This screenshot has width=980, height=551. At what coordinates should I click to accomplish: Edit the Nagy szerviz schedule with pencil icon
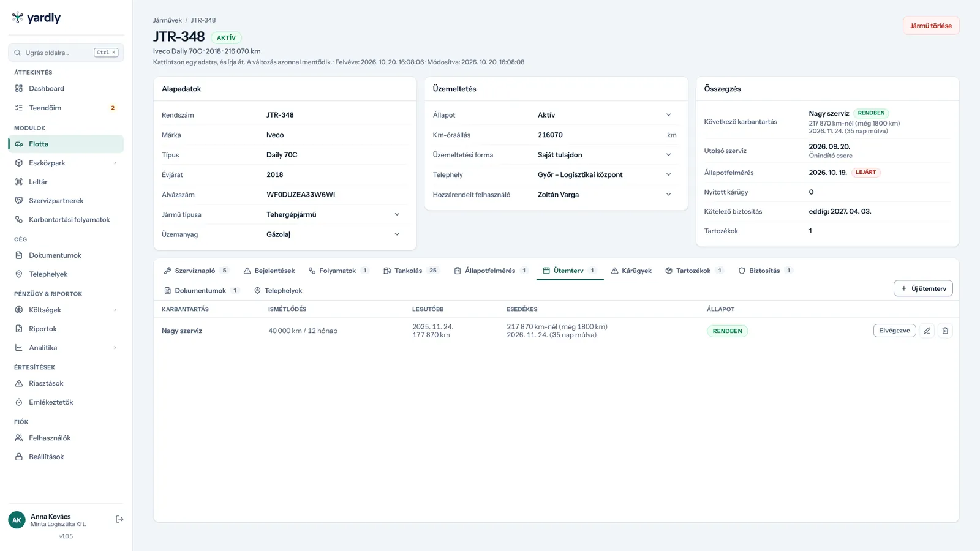coord(927,331)
